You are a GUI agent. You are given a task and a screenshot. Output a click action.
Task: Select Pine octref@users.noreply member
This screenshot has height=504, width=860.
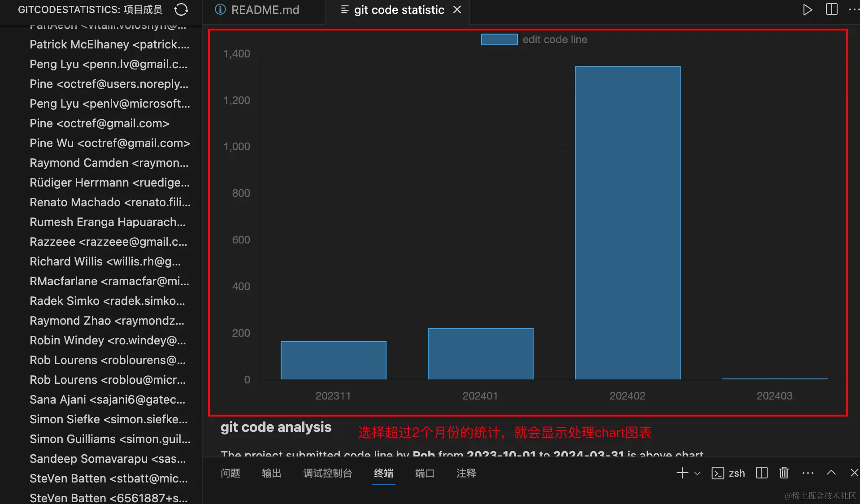(101, 84)
